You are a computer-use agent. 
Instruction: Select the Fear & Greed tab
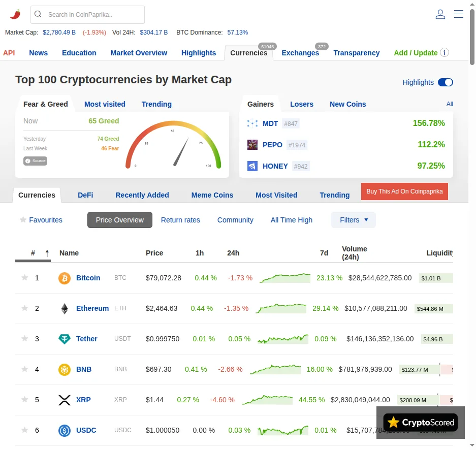pyautogui.click(x=46, y=104)
